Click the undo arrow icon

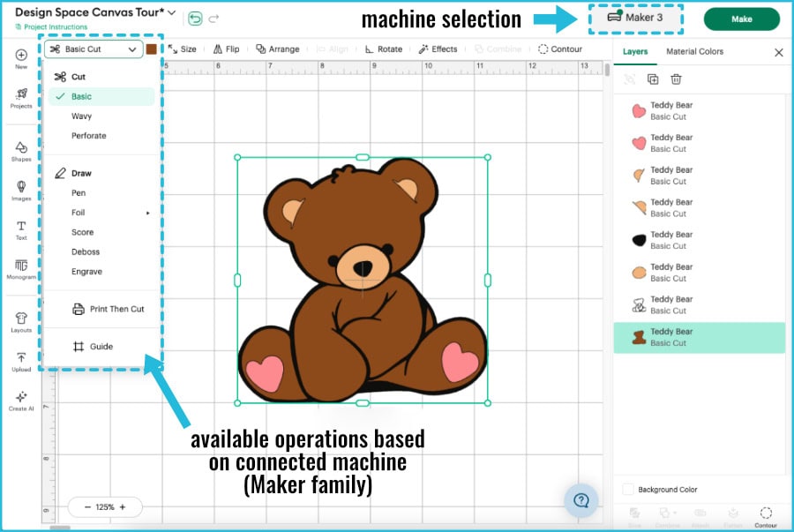[x=195, y=19]
